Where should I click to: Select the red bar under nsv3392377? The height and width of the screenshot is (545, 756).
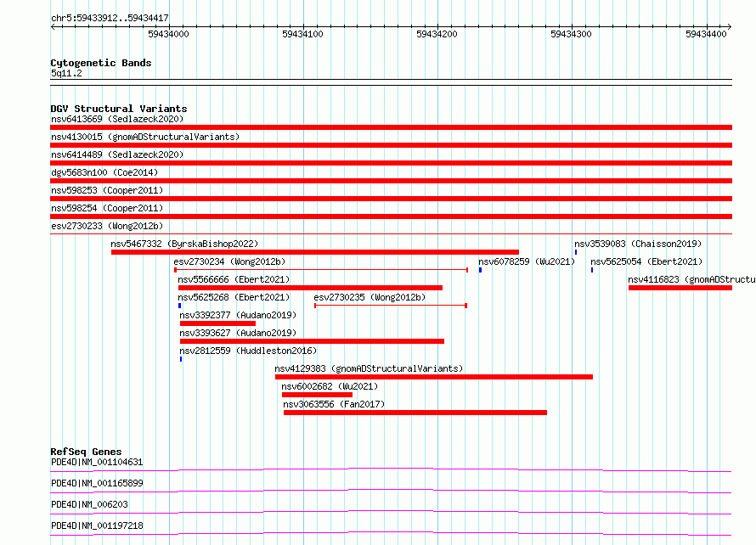pos(218,323)
